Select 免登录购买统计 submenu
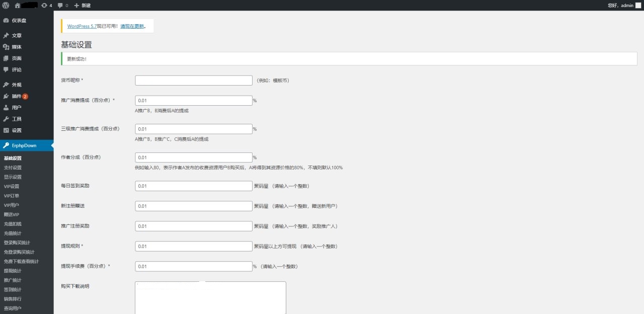Viewport: 644px width, 314px height. (x=19, y=252)
